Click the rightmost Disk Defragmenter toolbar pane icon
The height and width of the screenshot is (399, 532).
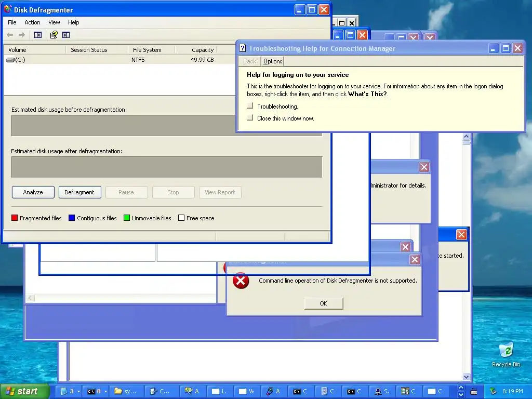[66, 35]
